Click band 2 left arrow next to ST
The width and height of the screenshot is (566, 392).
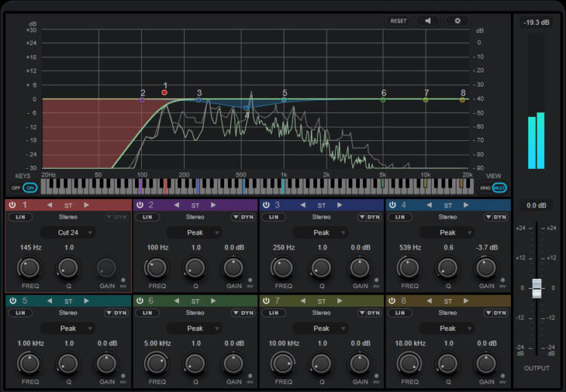click(177, 205)
